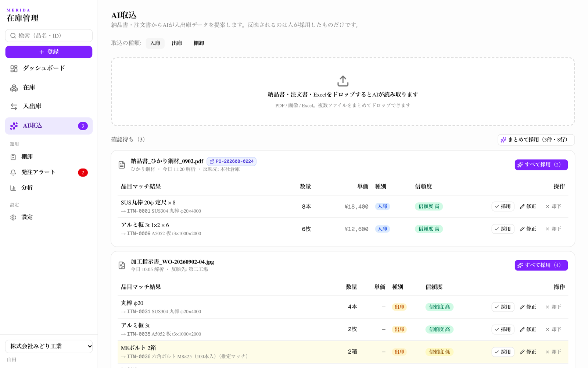The height and width of the screenshot is (368, 588).
Task: Edit the SUS丸棒 20φ 定尺 row
Action: [528, 206]
